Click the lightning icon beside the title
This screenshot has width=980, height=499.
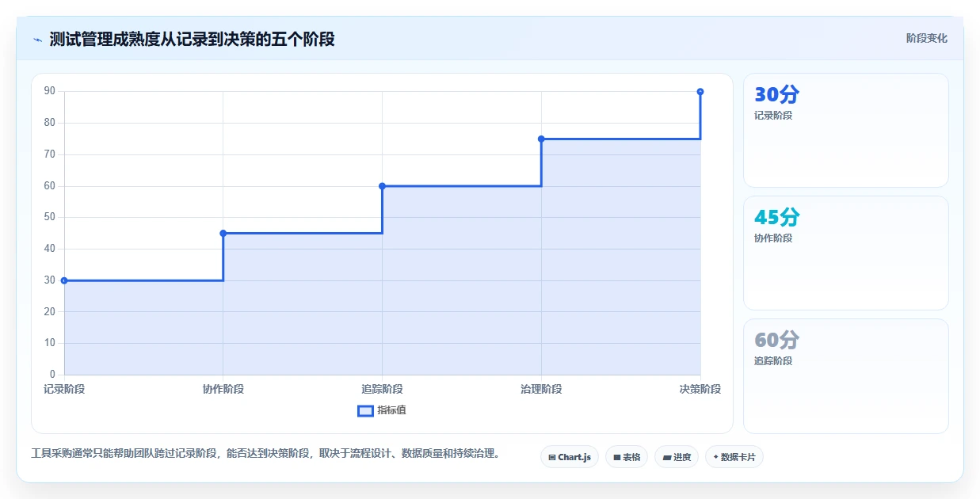(x=37, y=40)
